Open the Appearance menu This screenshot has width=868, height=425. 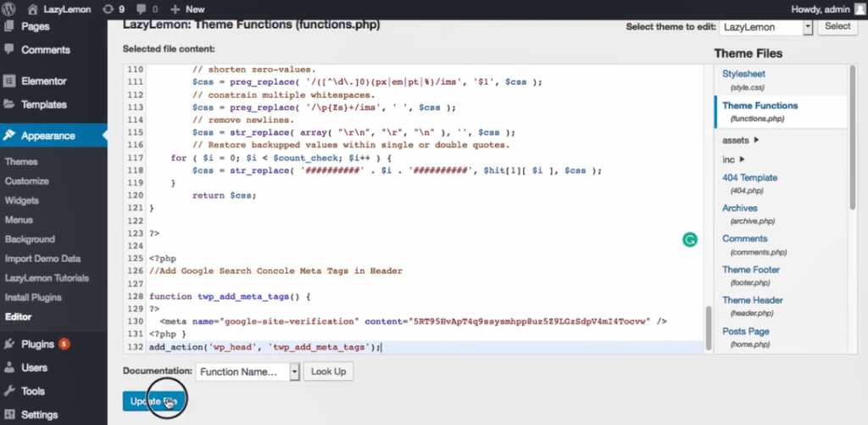click(x=48, y=136)
